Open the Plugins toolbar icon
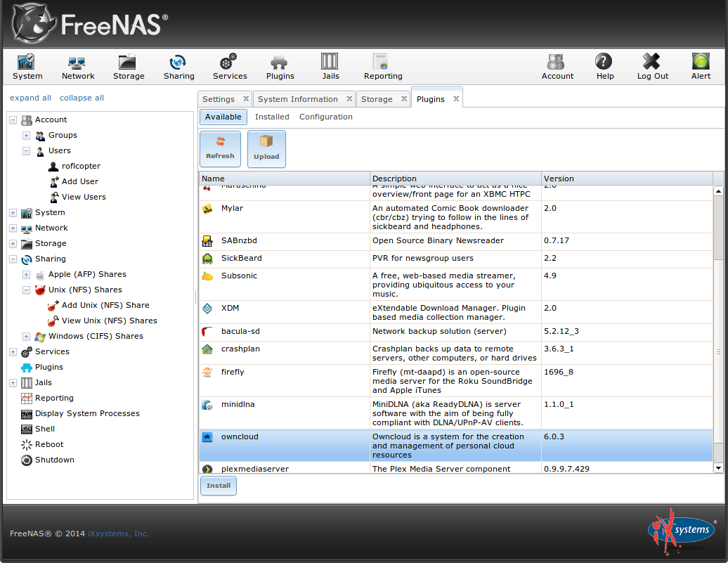This screenshot has width=728, height=563. coord(280,67)
